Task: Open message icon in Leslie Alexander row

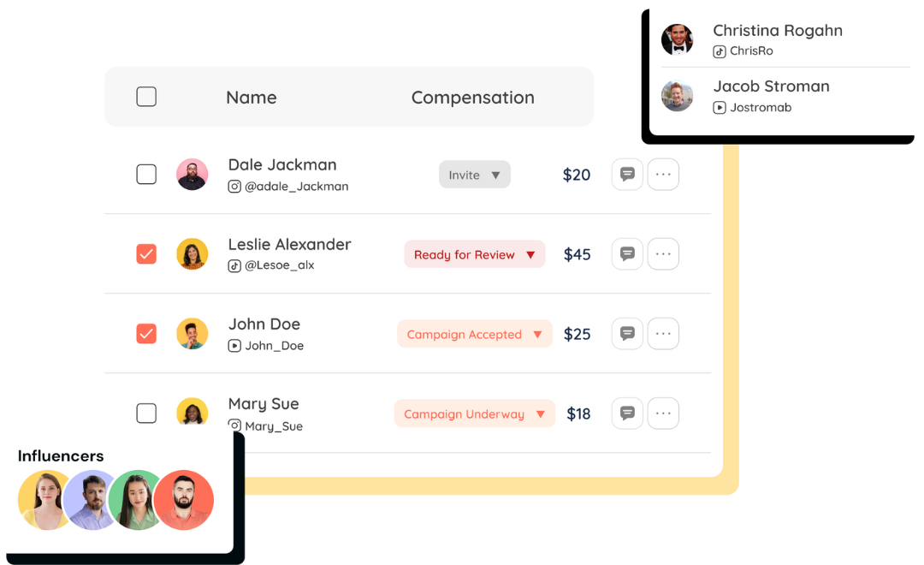Action: point(627,254)
